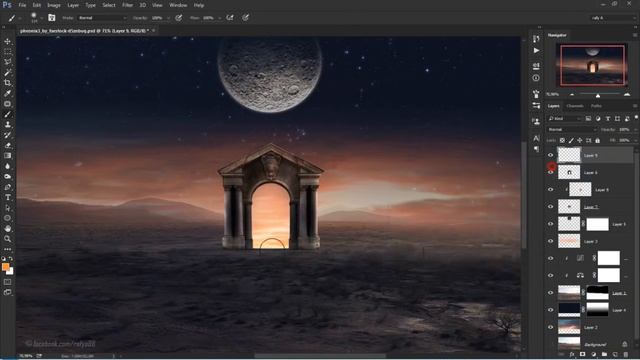Select the Clone Stamp tool
Screen dimensions: 640x360
(7, 124)
